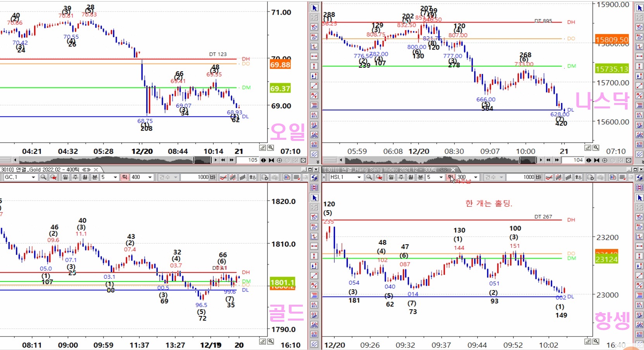Click weekly (주) button in Gold toolbar
This screenshot has width=644, height=350.
tap(75, 177)
